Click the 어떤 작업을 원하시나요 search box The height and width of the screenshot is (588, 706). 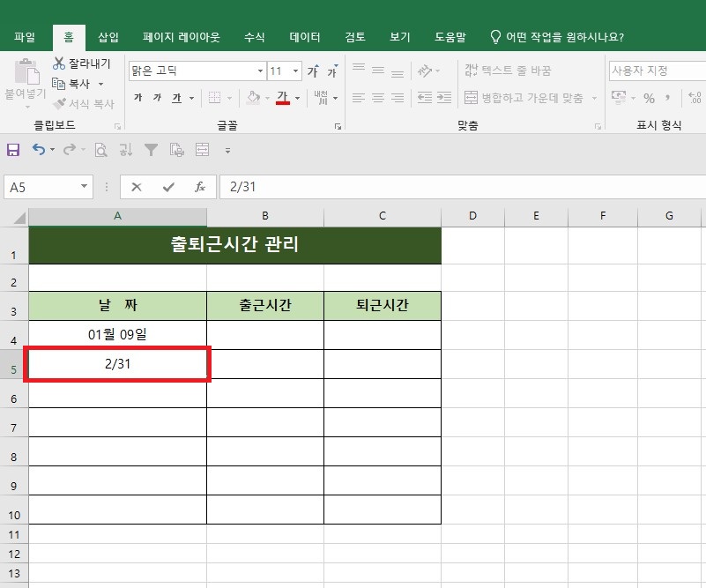pyautogui.click(x=556, y=37)
